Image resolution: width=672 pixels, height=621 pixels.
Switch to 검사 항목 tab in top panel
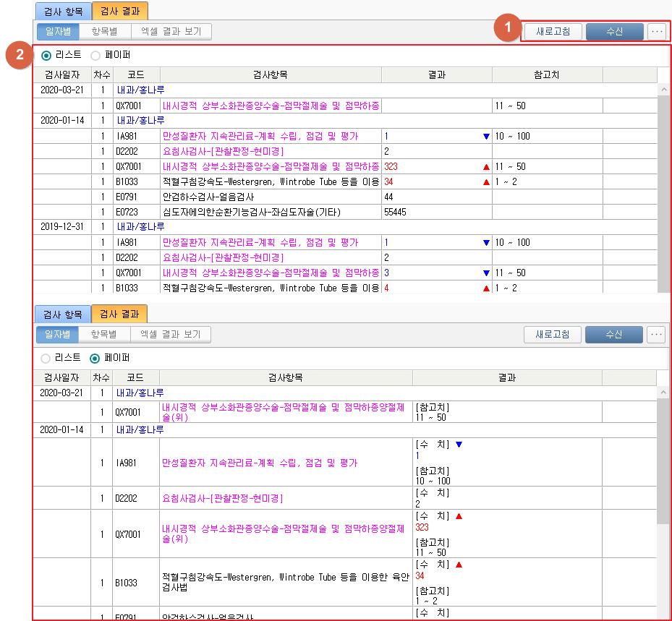point(63,11)
